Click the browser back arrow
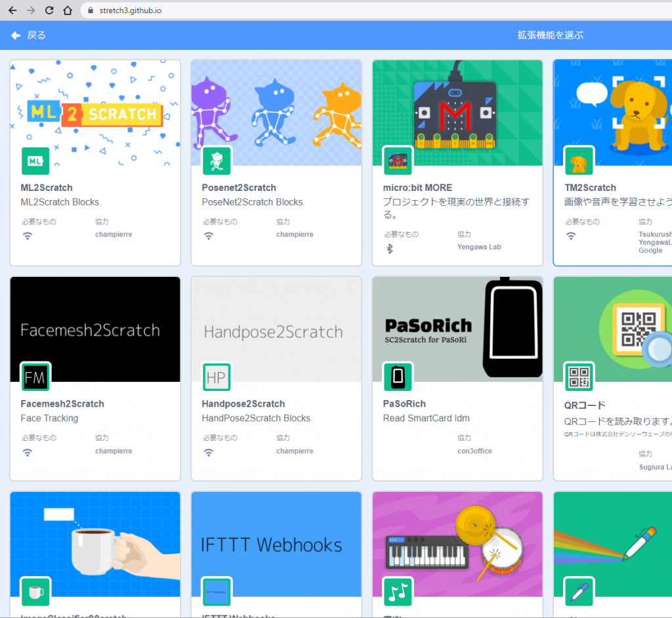The height and width of the screenshot is (618, 672). (x=12, y=10)
